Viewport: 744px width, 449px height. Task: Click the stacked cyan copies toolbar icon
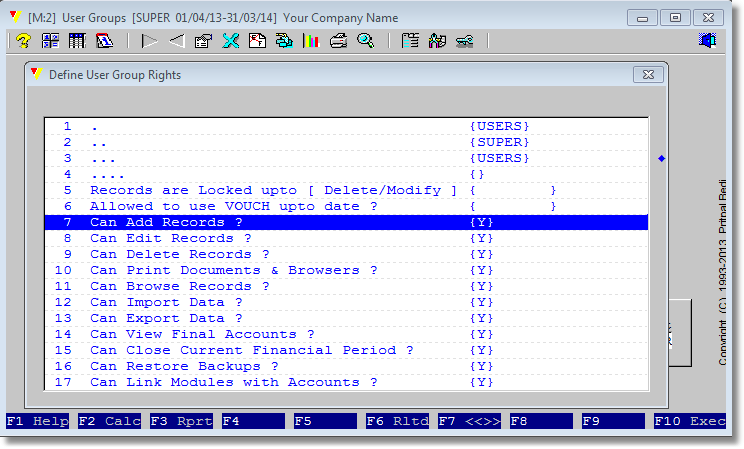(x=285, y=41)
